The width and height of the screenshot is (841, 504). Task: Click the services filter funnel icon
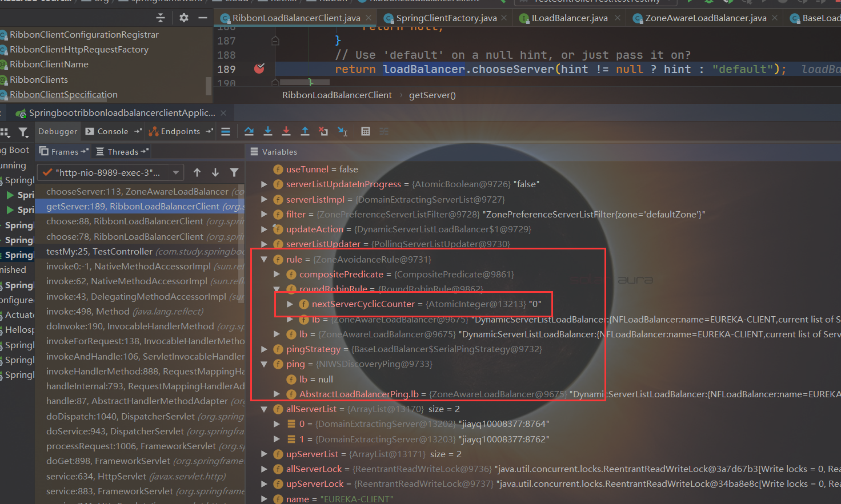(x=23, y=132)
